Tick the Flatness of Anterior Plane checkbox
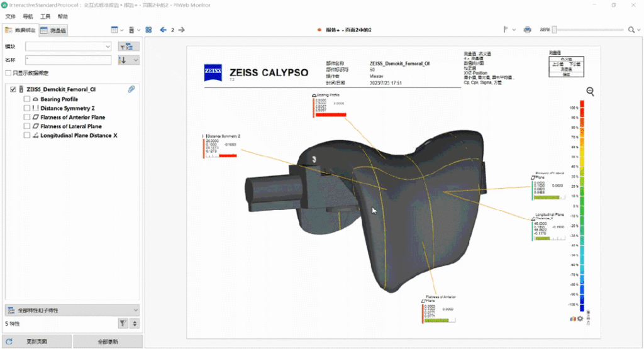 click(x=26, y=118)
